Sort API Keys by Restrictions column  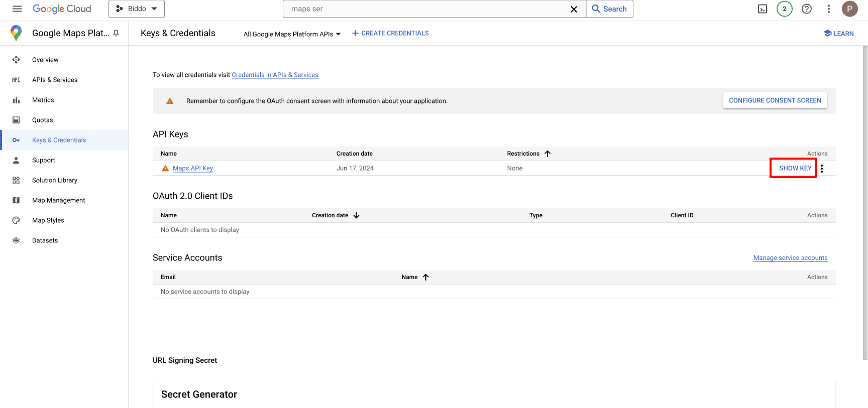click(529, 154)
